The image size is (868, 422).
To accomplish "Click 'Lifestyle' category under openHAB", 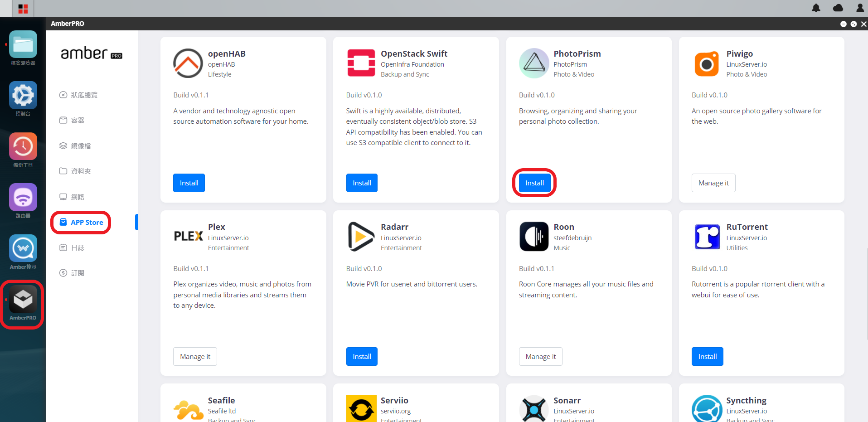I will pyautogui.click(x=220, y=74).
